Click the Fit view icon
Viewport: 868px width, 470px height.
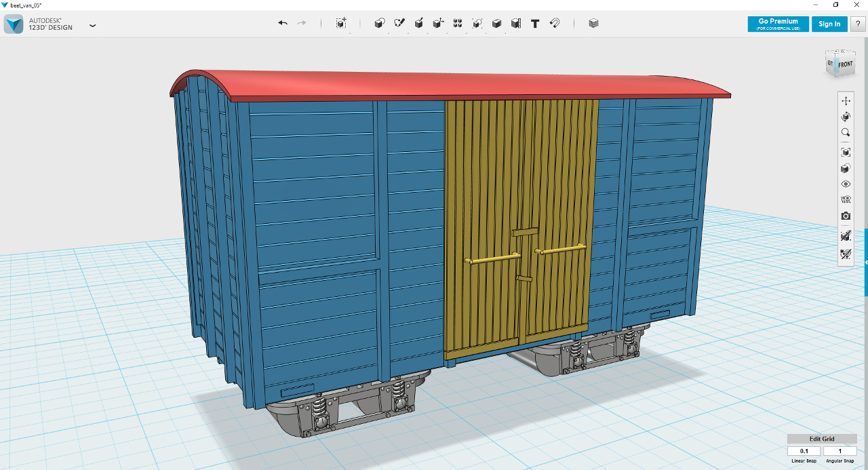[x=846, y=152]
